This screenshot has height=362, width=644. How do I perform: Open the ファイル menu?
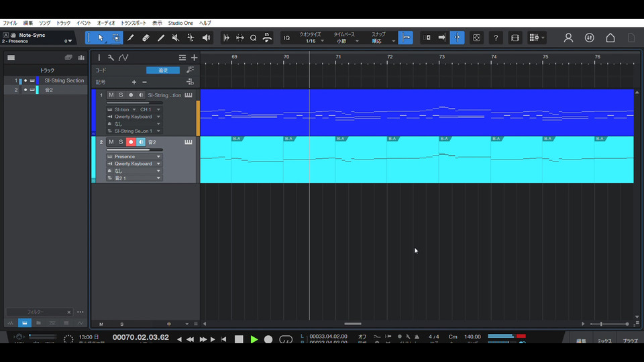[x=10, y=23]
